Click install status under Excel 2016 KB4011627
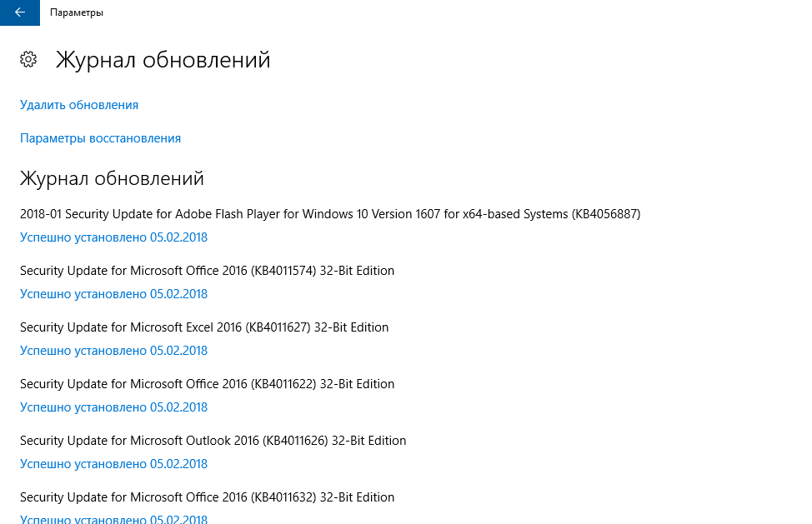 click(x=114, y=351)
